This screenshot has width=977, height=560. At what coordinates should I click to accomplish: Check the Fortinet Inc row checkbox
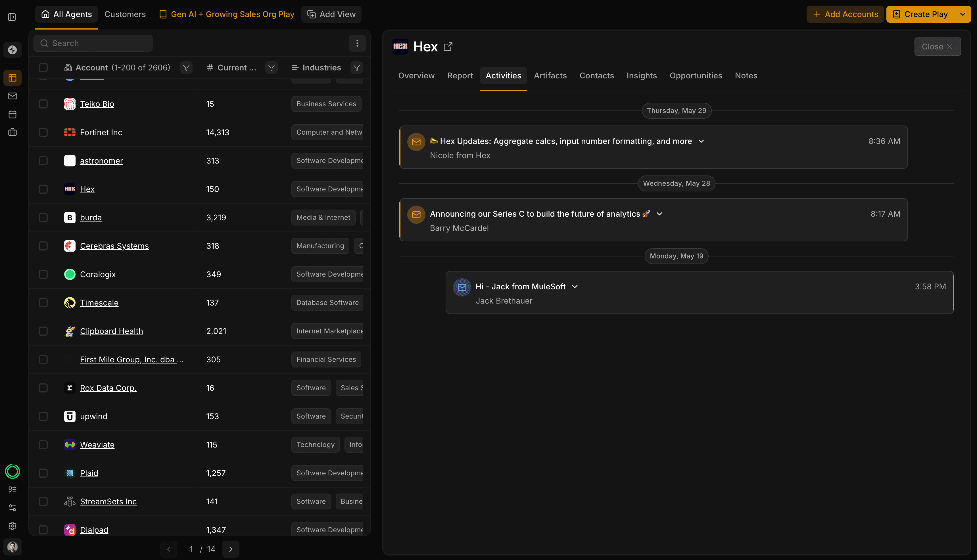tap(43, 132)
